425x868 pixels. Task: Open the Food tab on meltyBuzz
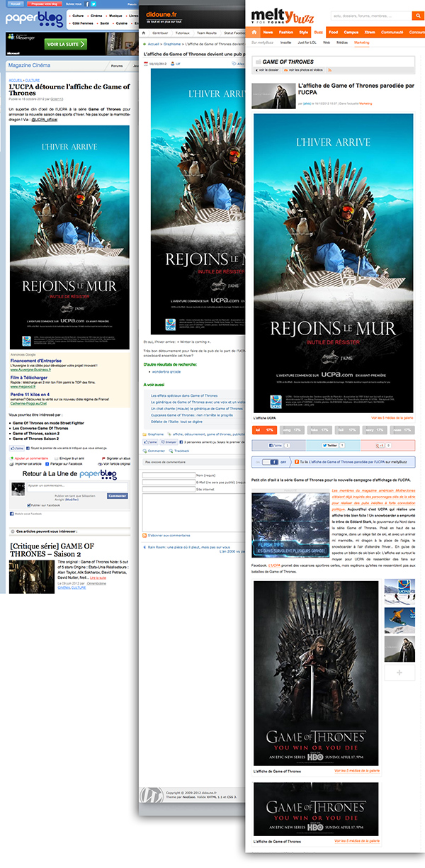pos(333,33)
